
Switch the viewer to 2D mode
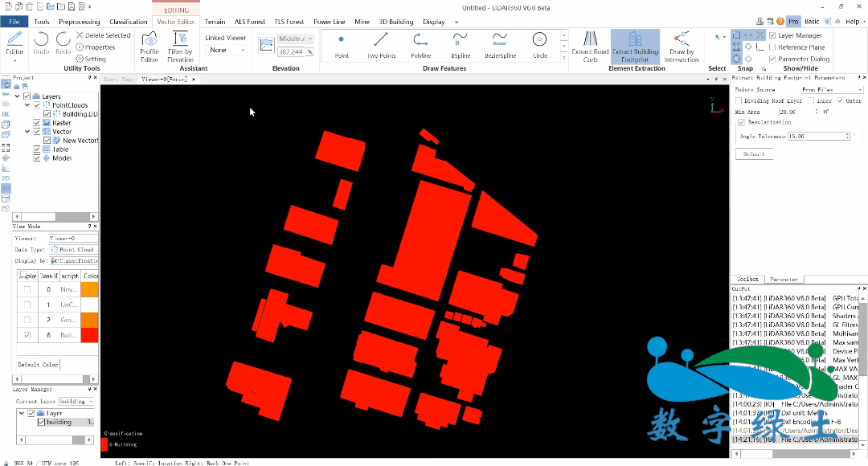click(x=6, y=178)
